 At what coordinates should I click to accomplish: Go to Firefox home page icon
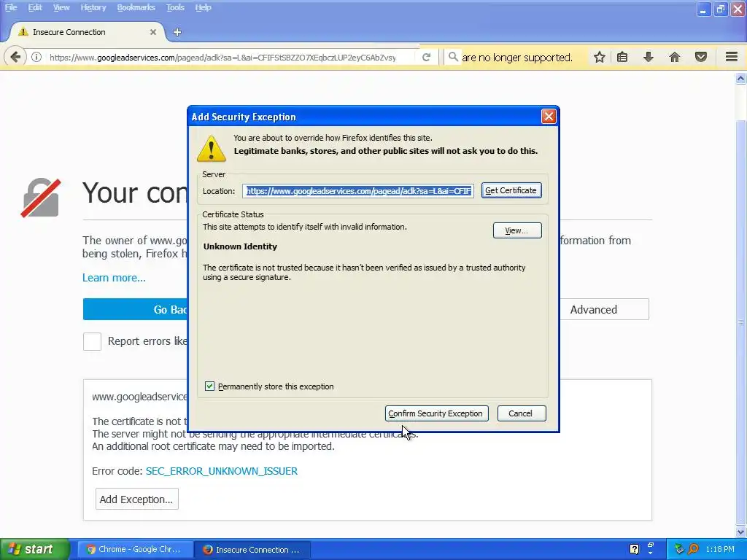(675, 57)
